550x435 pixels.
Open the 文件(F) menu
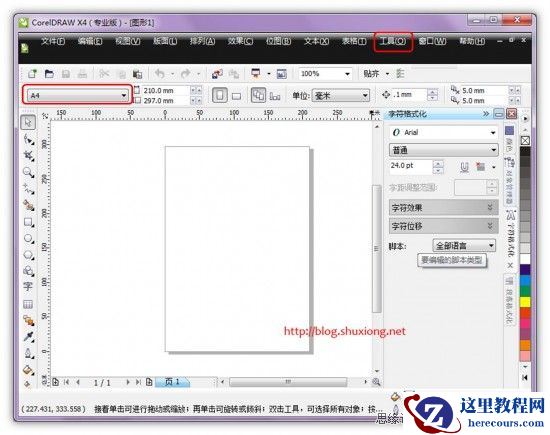pyautogui.click(x=53, y=41)
